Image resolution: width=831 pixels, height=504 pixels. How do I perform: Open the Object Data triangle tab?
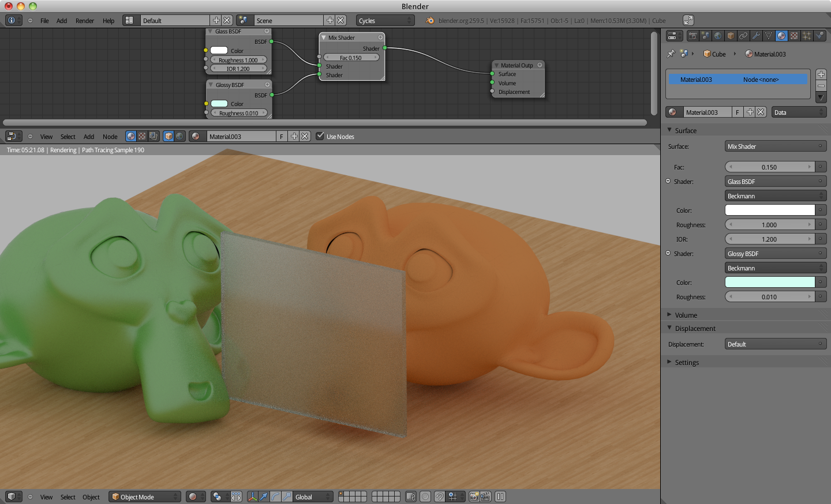tap(769, 36)
